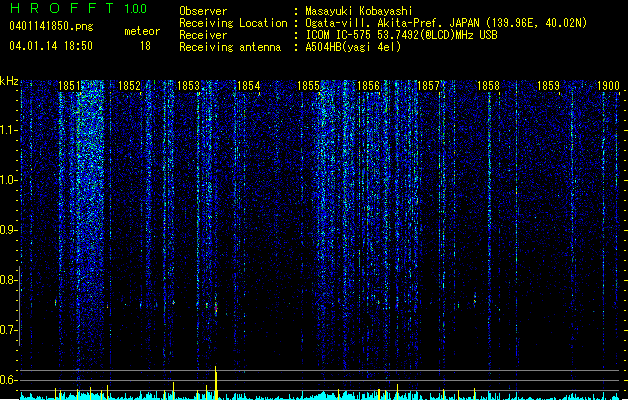
Task: Click the 1852 time marker
Action: [129, 86]
